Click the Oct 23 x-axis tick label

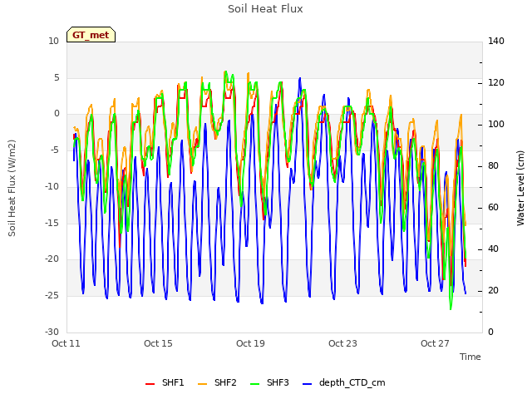342,343
